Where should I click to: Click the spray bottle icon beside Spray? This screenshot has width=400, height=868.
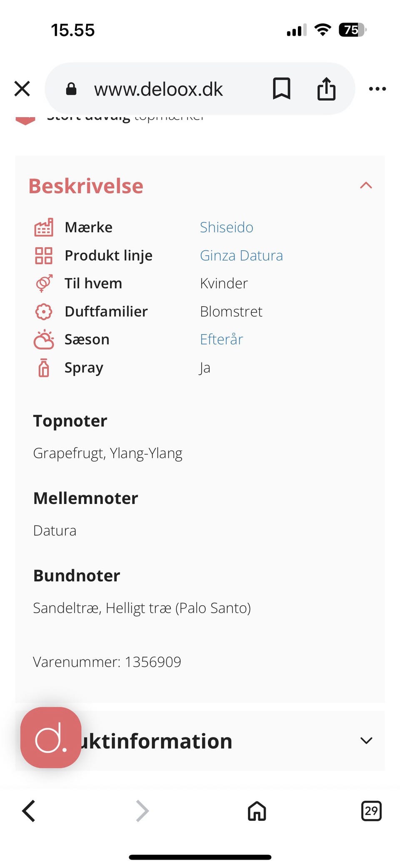point(43,367)
